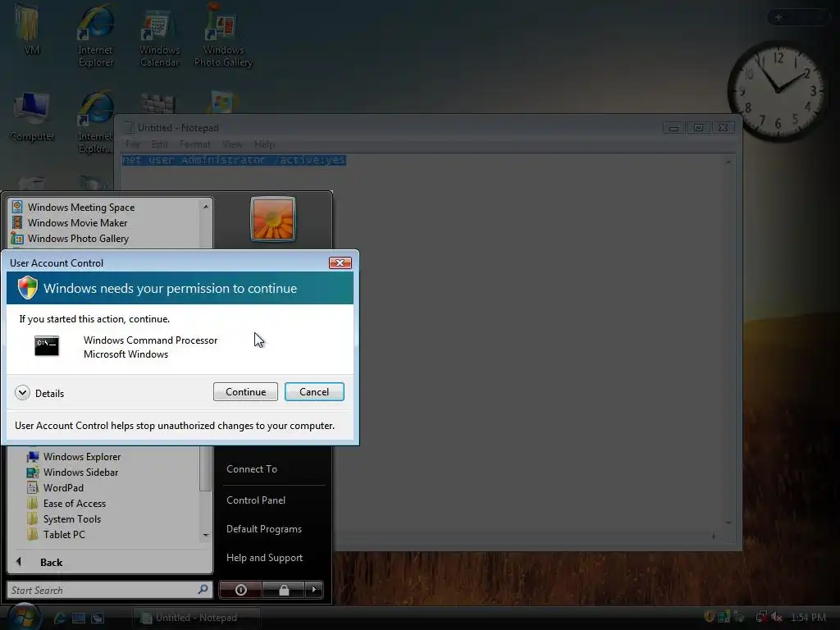Close the User Account Control dialog

340,262
